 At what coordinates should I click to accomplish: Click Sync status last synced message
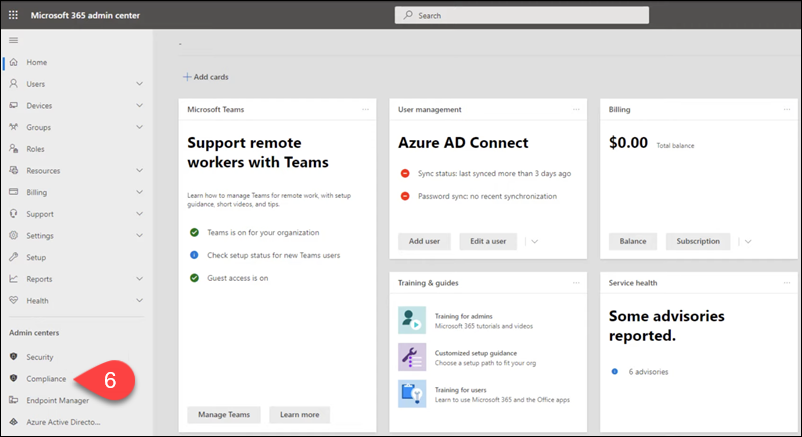click(494, 173)
